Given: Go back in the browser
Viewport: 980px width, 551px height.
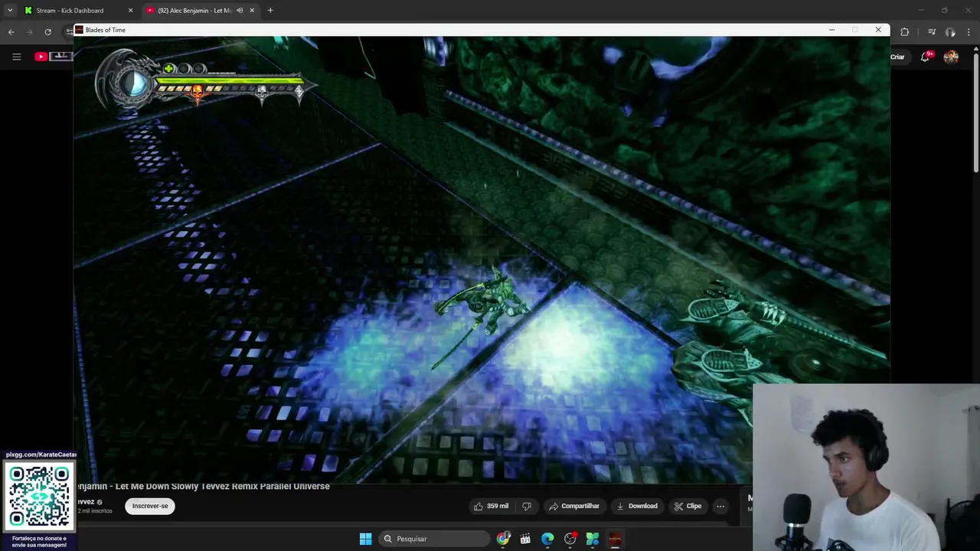Looking at the screenshot, I should pyautogui.click(x=11, y=32).
